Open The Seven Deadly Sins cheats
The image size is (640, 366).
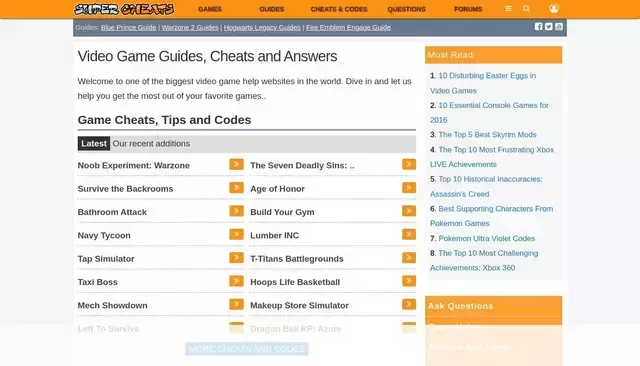(302, 165)
